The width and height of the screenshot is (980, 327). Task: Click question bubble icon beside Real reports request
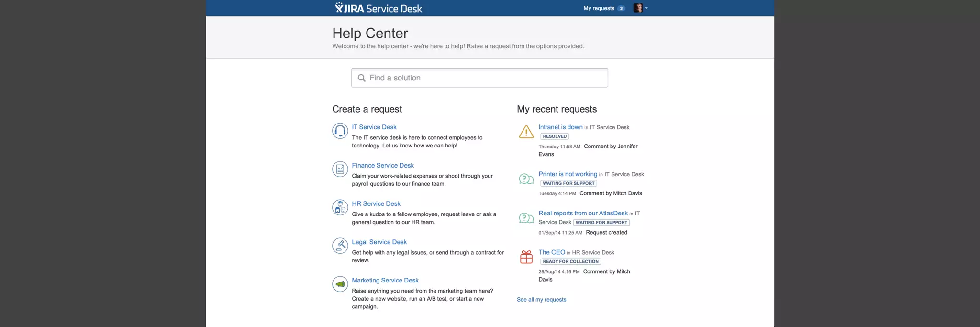(526, 218)
